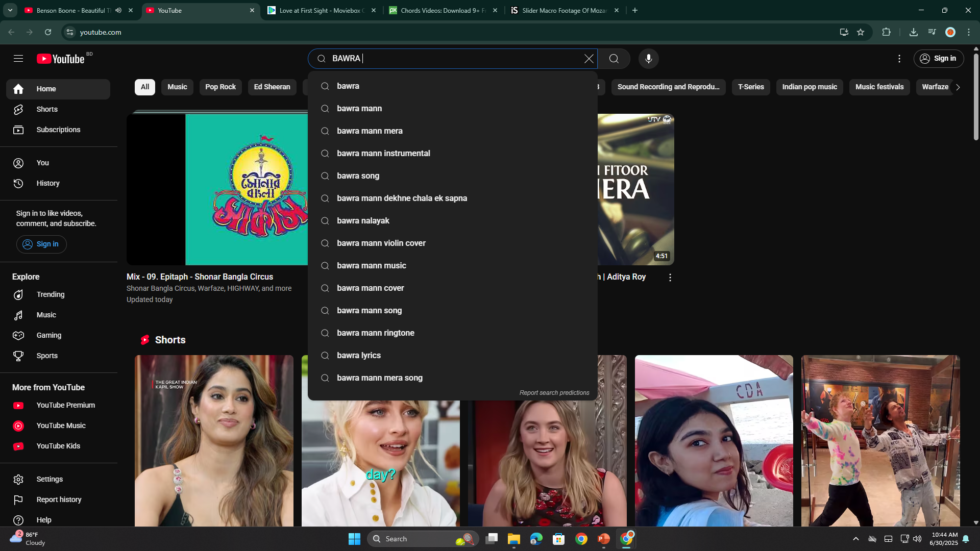Choose the 'bawra nalayak' suggestion
Image resolution: width=980 pixels, height=551 pixels.
tap(452, 221)
